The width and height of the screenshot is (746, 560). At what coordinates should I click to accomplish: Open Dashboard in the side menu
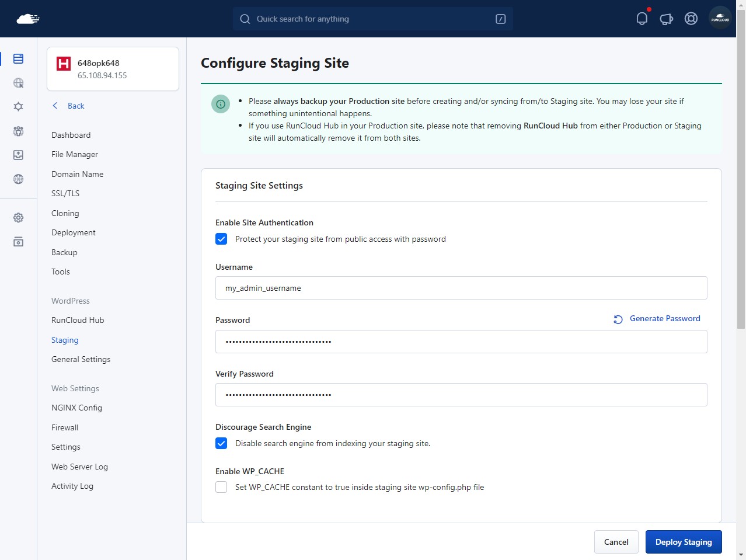point(71,135)
